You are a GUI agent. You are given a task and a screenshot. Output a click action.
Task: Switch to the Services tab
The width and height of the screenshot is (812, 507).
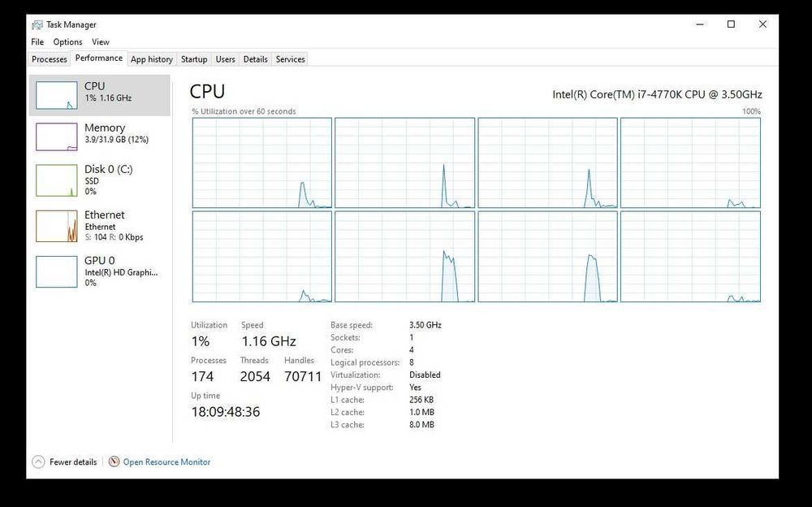click(x=291, y=59)
